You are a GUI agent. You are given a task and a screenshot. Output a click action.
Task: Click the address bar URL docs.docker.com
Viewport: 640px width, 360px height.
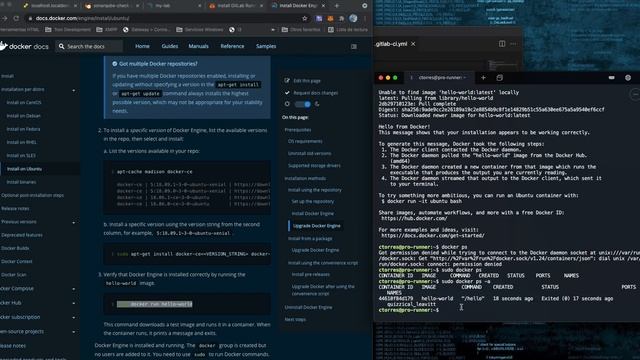(82, 18)
